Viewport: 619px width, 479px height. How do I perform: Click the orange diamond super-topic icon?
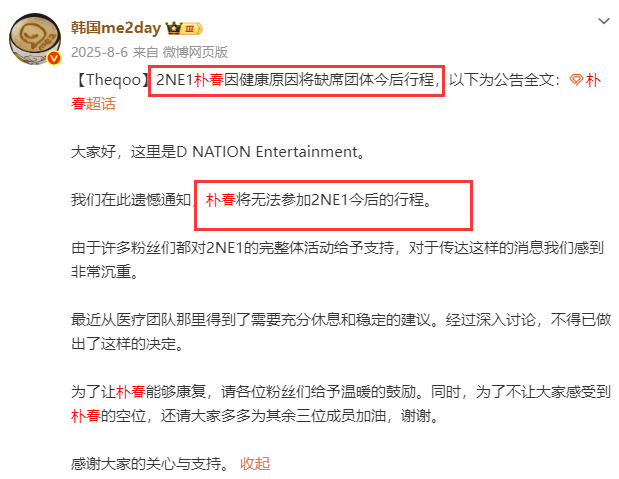coord(576,80)
